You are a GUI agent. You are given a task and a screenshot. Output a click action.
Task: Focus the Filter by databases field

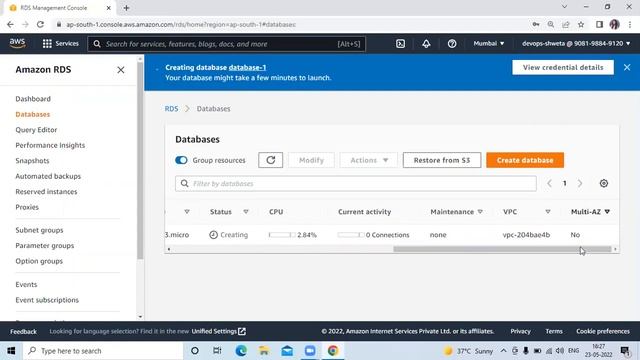pyautogui.click(x=356, y=184)
